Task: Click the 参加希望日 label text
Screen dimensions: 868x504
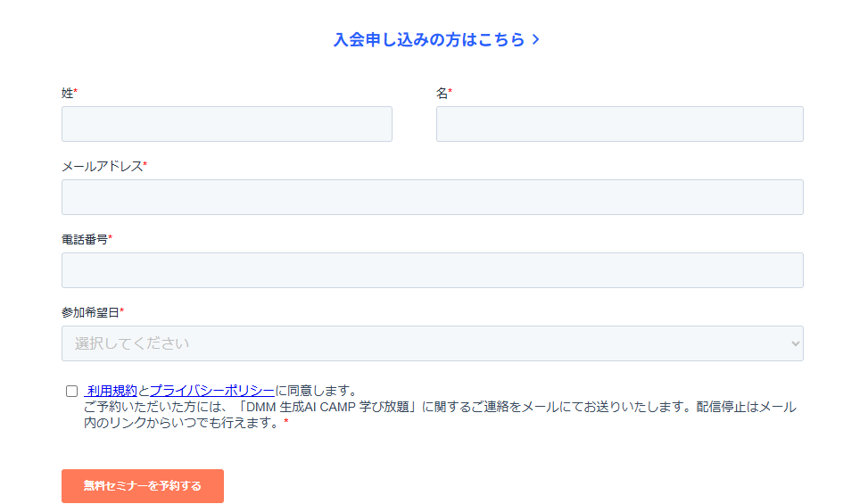Action: (90, 312)
